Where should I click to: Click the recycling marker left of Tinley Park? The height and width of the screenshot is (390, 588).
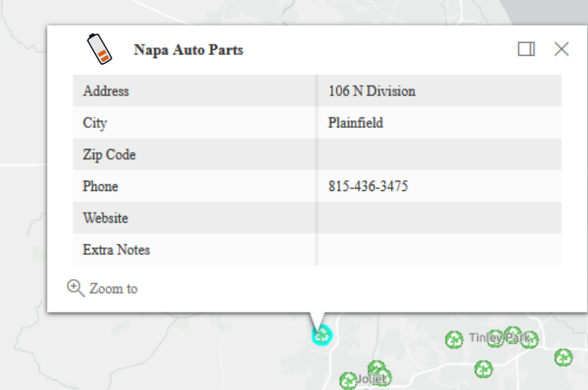pos(454,340)
